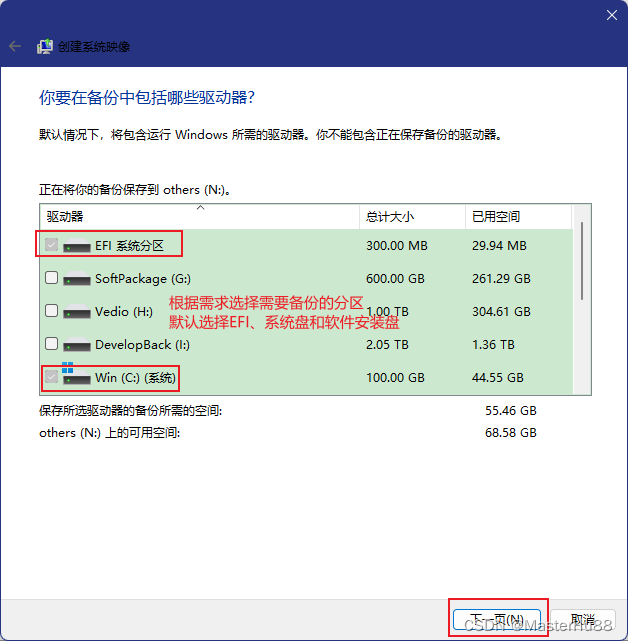Screen dimensions: 628x641
Task: Click the 下一页(N) button
Action: 497,620
